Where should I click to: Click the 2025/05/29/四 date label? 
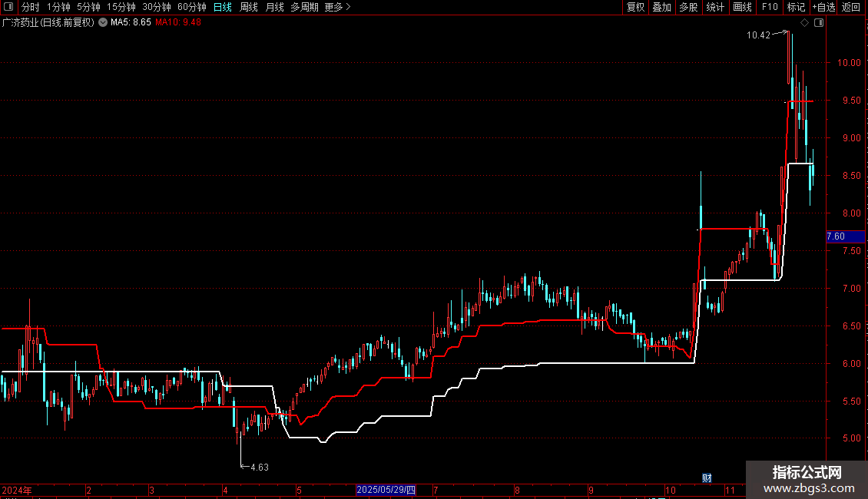(x=386, y=490)
